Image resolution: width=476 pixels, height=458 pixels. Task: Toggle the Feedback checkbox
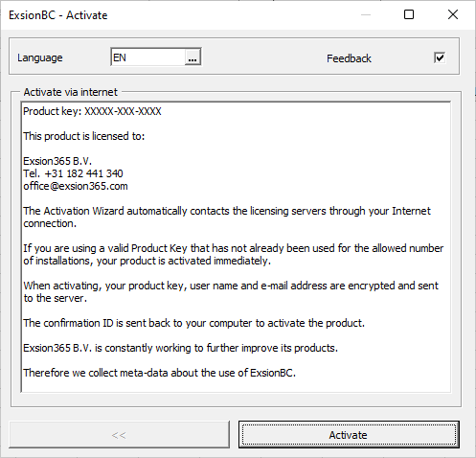440,57
